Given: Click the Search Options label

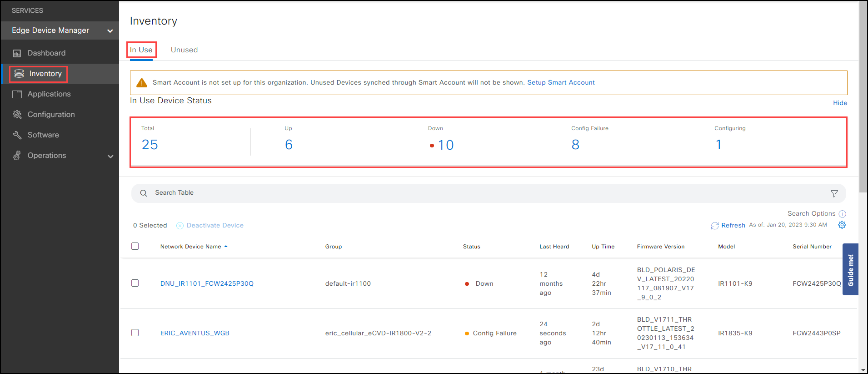Looking at the screenshot, I should [811, 214].
